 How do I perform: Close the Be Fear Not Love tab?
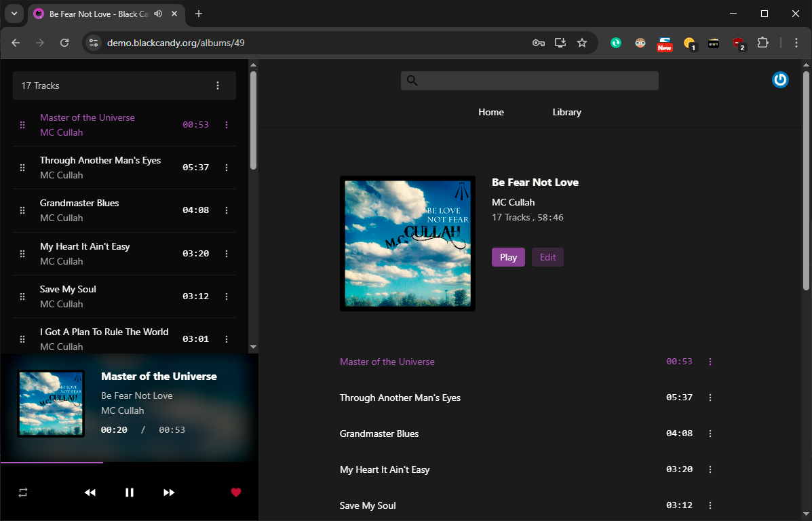tap(174, 14)
